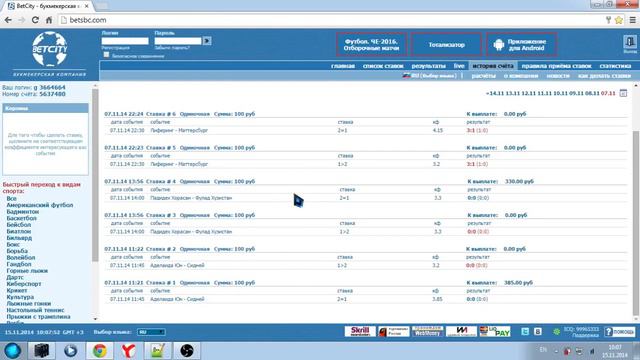
Task: Click the login submit arrow button
Action: click(207, 41)
